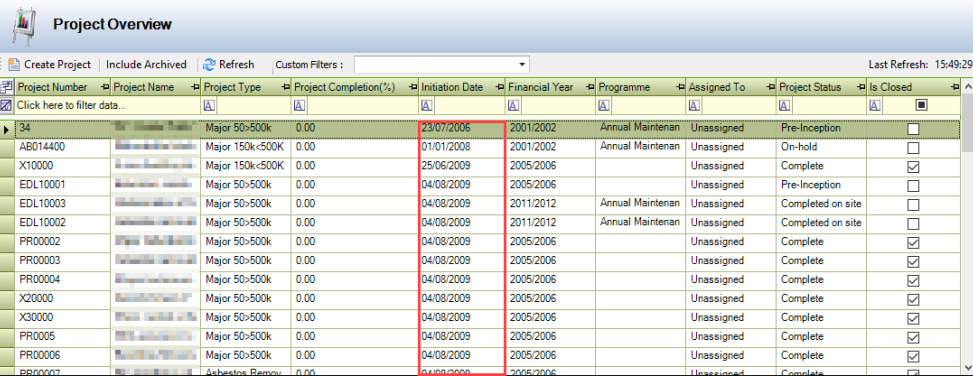Click Include Archived button

[146, 65]
